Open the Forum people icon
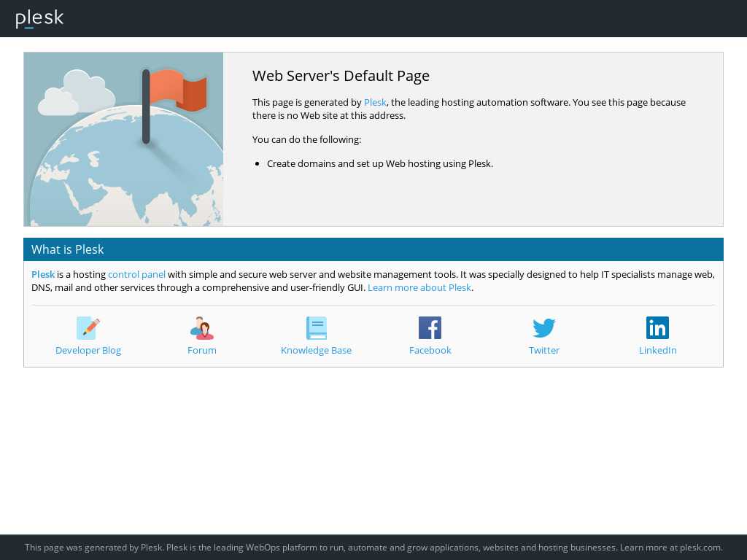The width and height of the screenshot is (747, 560). pos(202,328)
